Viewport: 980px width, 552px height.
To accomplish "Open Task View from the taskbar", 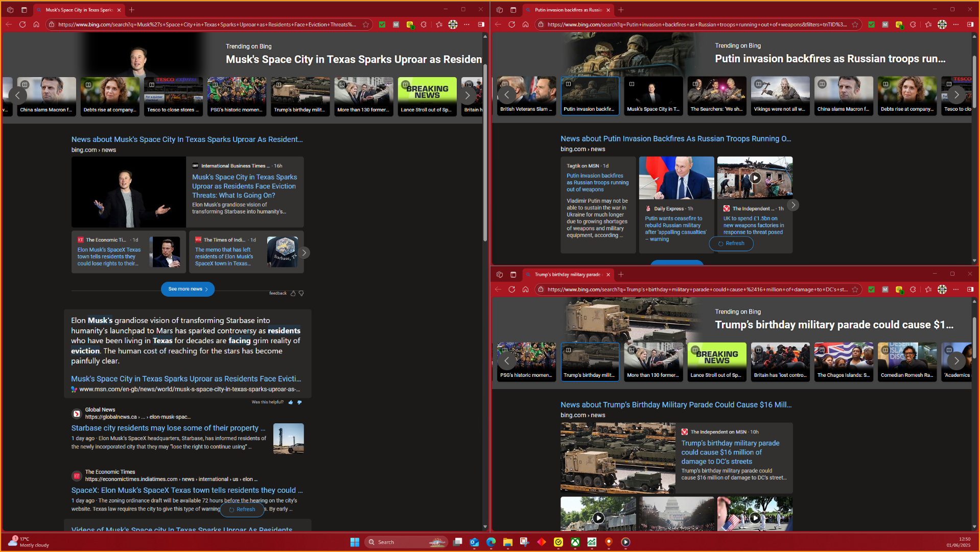I will pyautogui.click(x=458, y=542).
